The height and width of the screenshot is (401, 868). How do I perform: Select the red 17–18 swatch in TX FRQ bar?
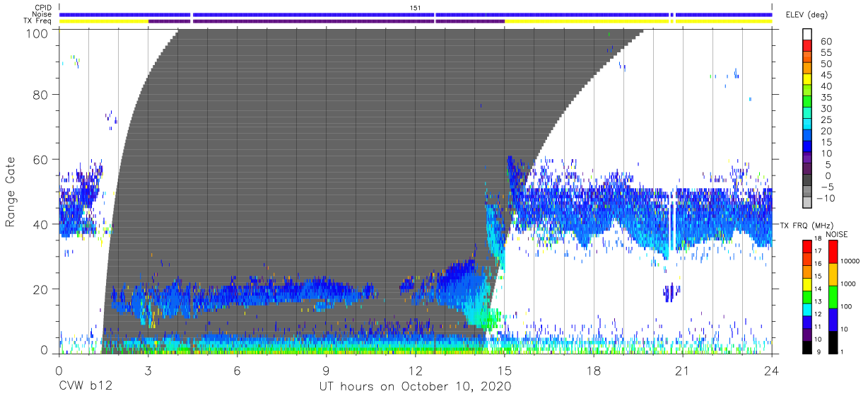click(808, 247)
